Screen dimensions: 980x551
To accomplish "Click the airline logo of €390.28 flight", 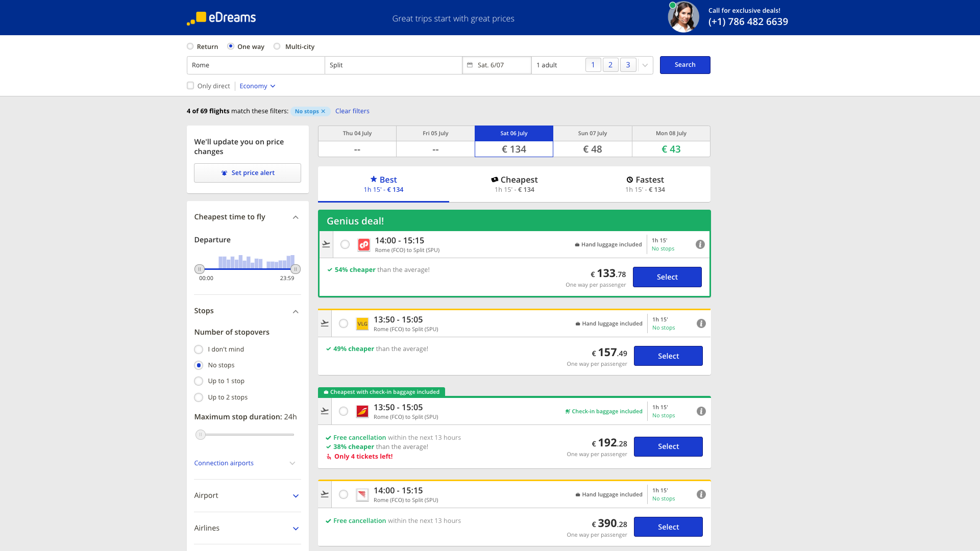I will pos(362,495).
